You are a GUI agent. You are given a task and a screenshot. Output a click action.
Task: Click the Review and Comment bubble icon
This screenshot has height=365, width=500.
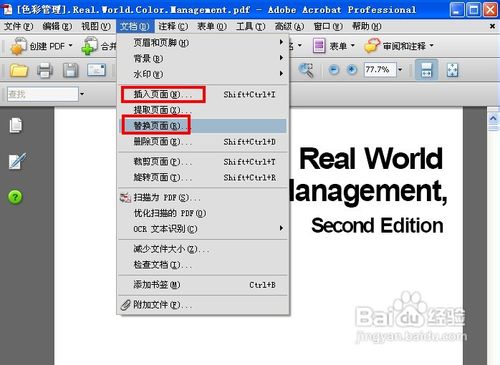tap(372, 45)
